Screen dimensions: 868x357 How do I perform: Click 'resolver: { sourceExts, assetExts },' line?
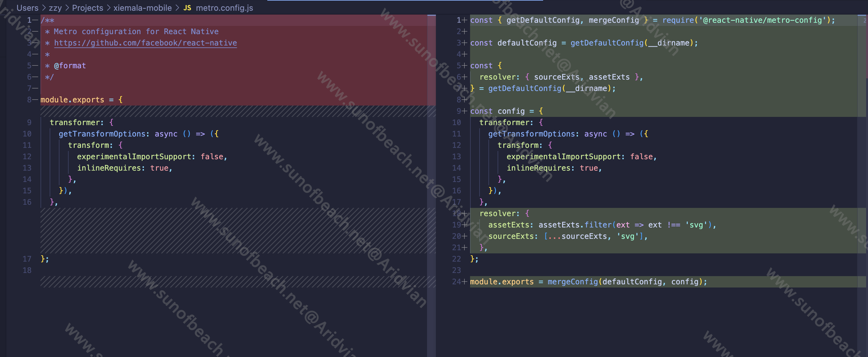point(561,77)
